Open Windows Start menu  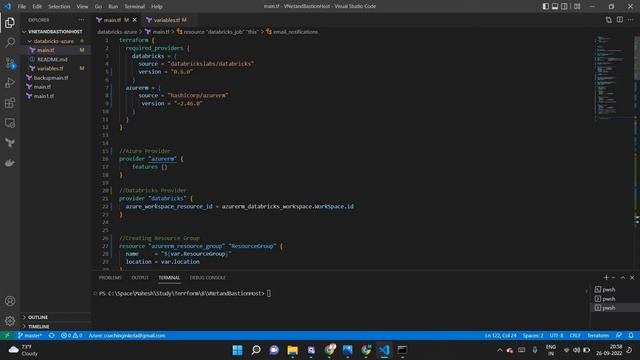click(x=237, y=350)
